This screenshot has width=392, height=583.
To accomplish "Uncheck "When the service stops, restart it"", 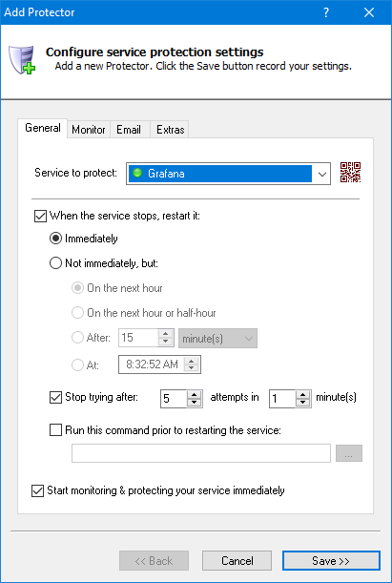I will (40, 216).
